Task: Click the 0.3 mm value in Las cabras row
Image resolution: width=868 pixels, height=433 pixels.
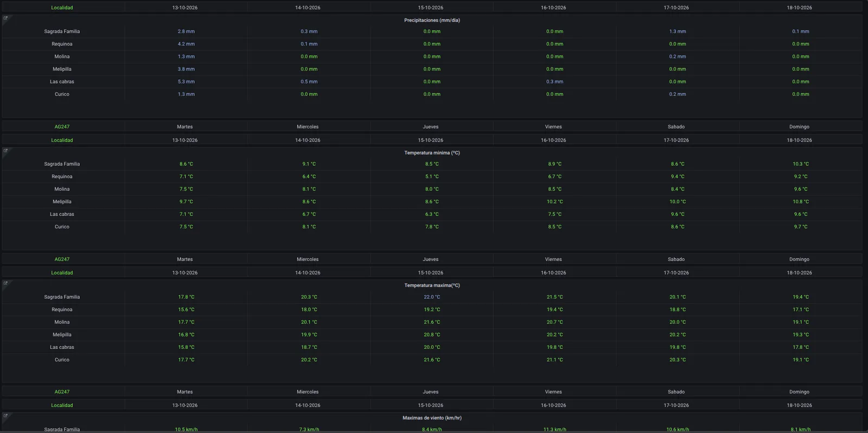Action: pyautogui.click(x=554, y=82)
